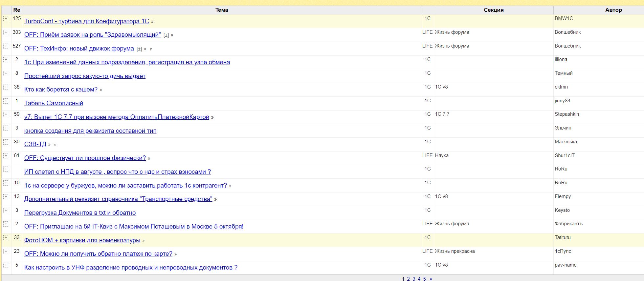Click small ▿ triangle in СЗВ-ТД row
644x281 pixels.
(x=55, y=145)
